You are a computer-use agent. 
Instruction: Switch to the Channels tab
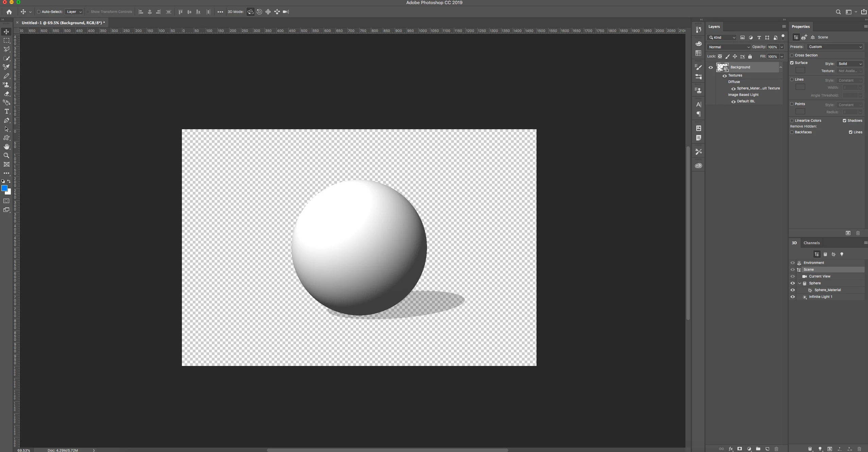[811, 243]
